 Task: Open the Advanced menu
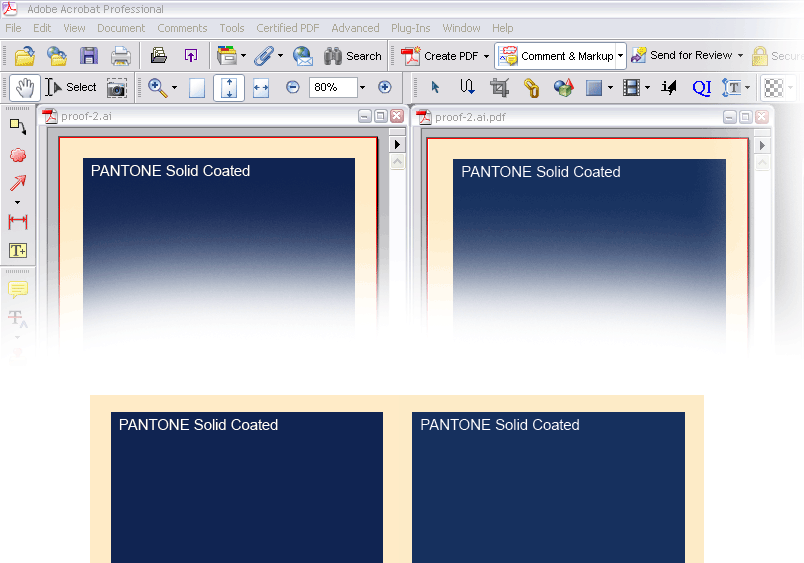point(355,28)
